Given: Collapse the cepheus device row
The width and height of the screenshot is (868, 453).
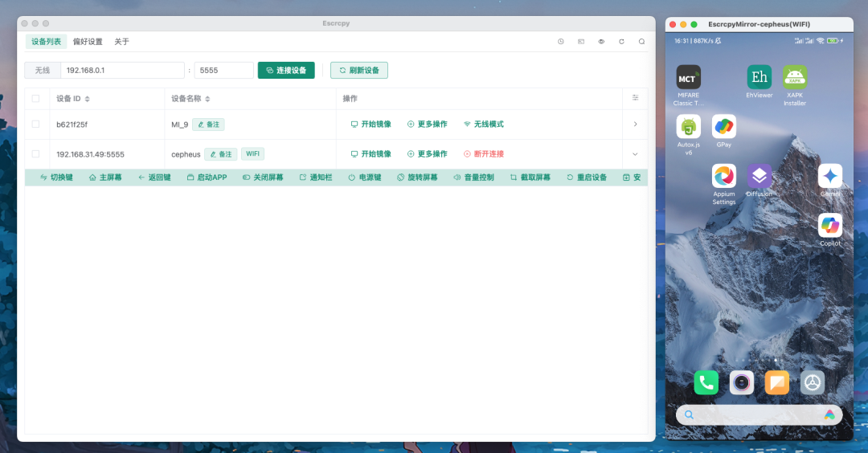Looking at the screenshot, I should coord(635,154).
